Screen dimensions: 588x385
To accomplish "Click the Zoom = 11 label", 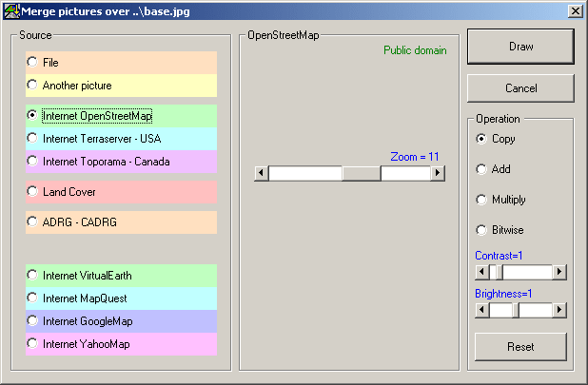I will [415, 157].
